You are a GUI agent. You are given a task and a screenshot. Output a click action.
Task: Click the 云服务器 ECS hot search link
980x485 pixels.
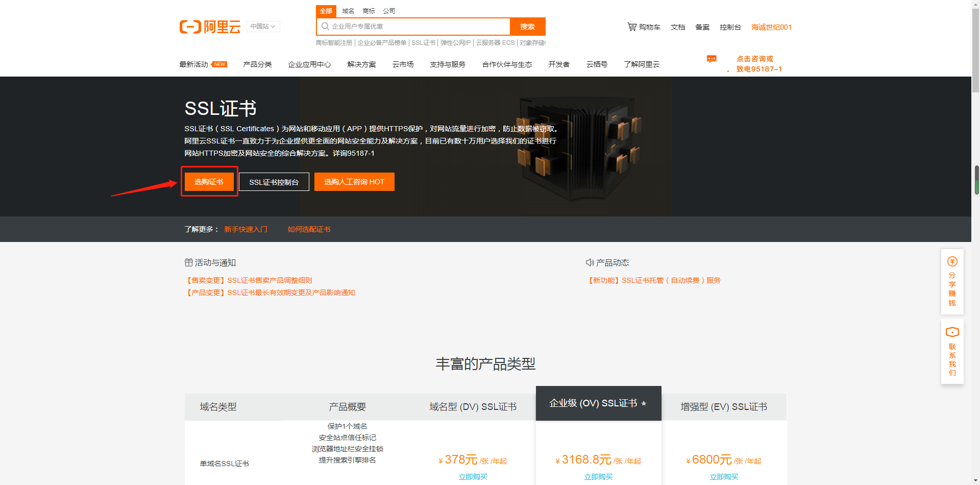(x=495, y=43)
